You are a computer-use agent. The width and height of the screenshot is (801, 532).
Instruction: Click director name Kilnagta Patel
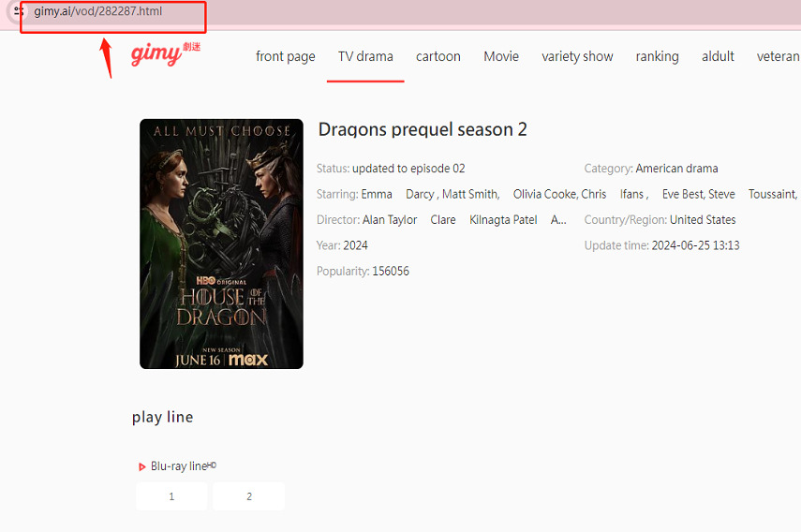[503, 219]
